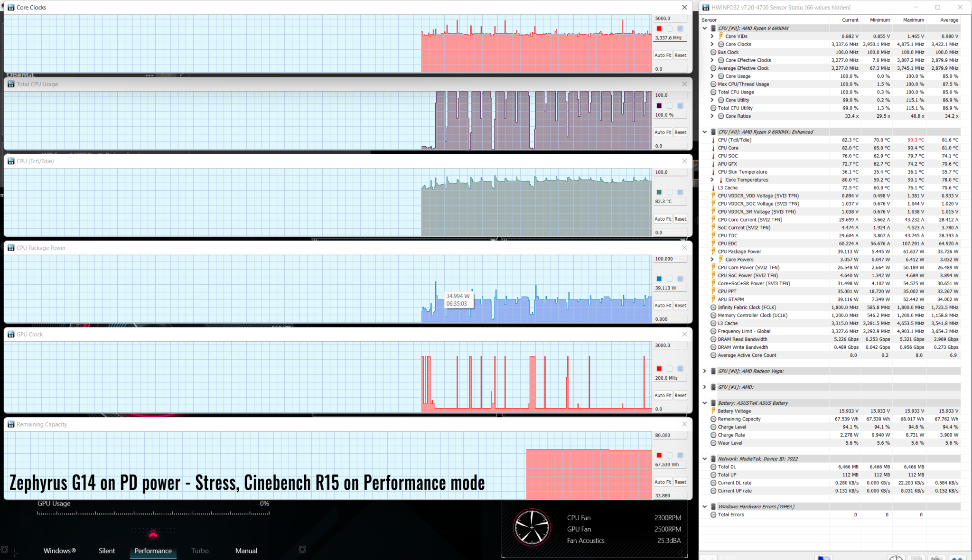Click the Core Clocks graph window icon
Image resolution: width=972 pixels, height=560 pixels.
[10, 7]
